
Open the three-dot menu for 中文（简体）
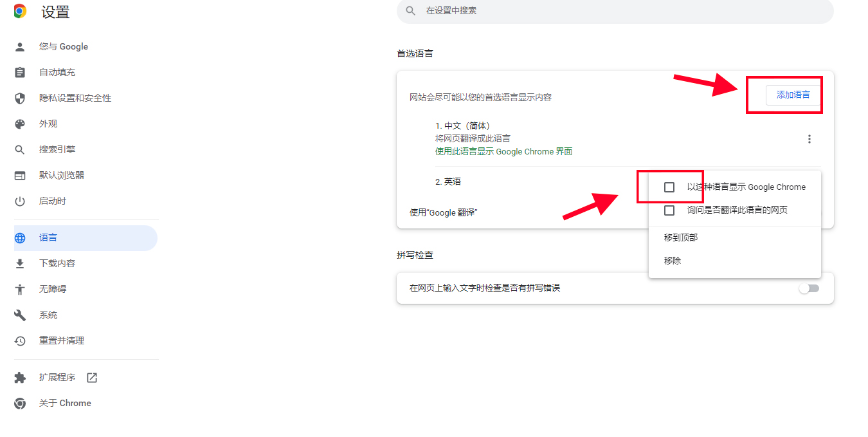pos(809,138)
